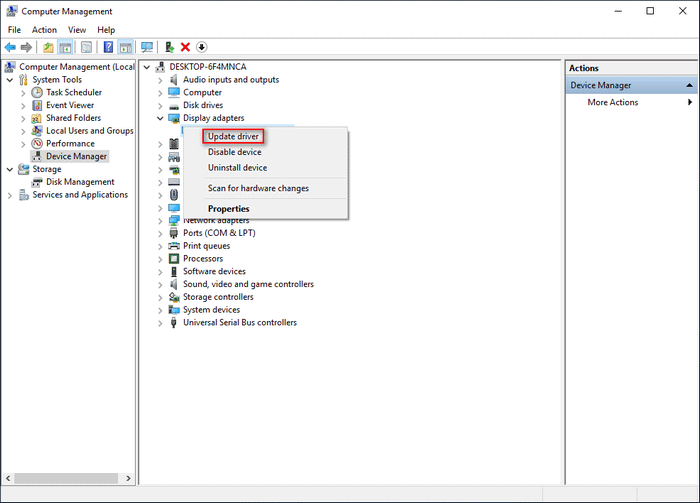The image size is (700, 503).
Task: Click the Properties sheet toolbar icon
Action: tap(87, 47)
